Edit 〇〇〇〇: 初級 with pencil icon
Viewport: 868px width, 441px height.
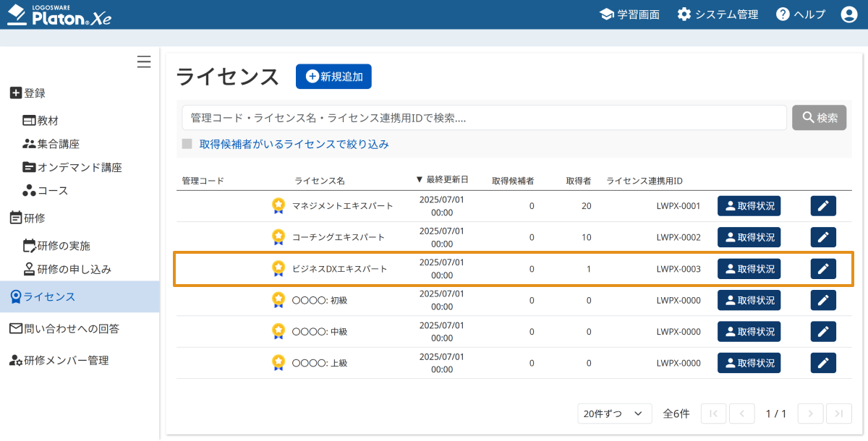pyautogui.click(x=823, y=300)
